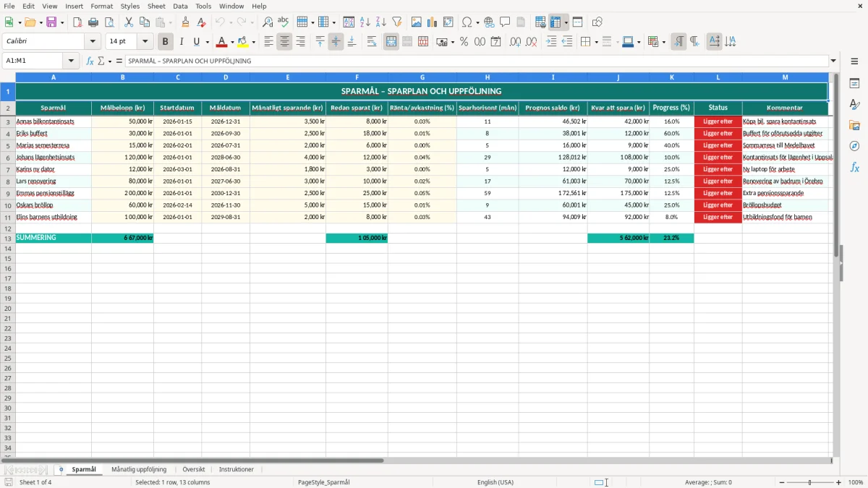Toggle Underline formatting
Viewport: 868px width, 488px height.
pos(196,42)
